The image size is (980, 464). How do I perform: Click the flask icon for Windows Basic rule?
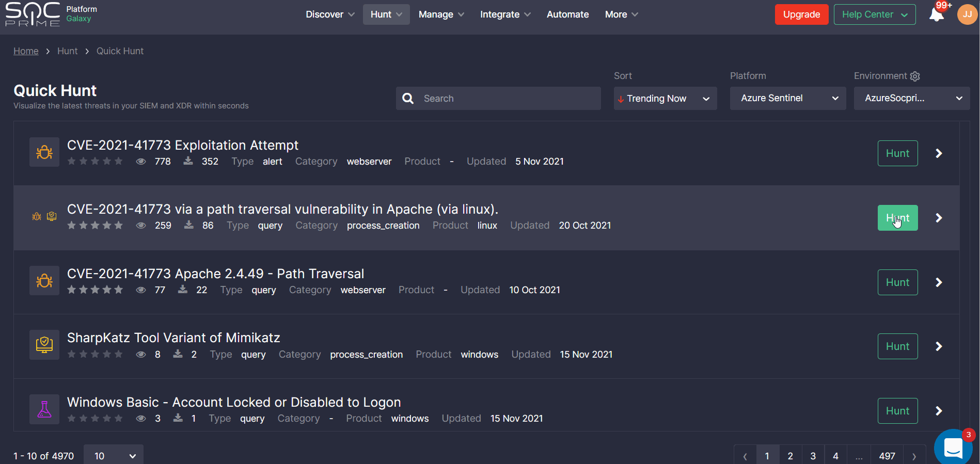point(44,409)
